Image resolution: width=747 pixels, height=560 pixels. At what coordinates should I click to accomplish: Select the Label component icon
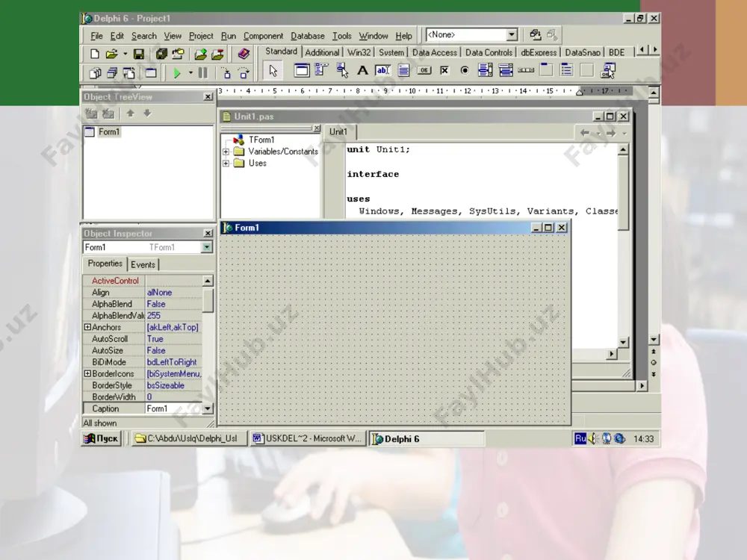pos(362,70)
